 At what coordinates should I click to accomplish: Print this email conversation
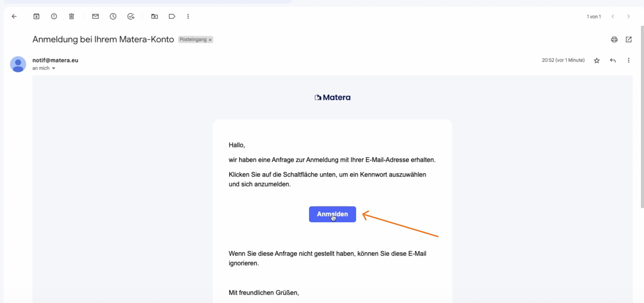[x=614, y=40]
